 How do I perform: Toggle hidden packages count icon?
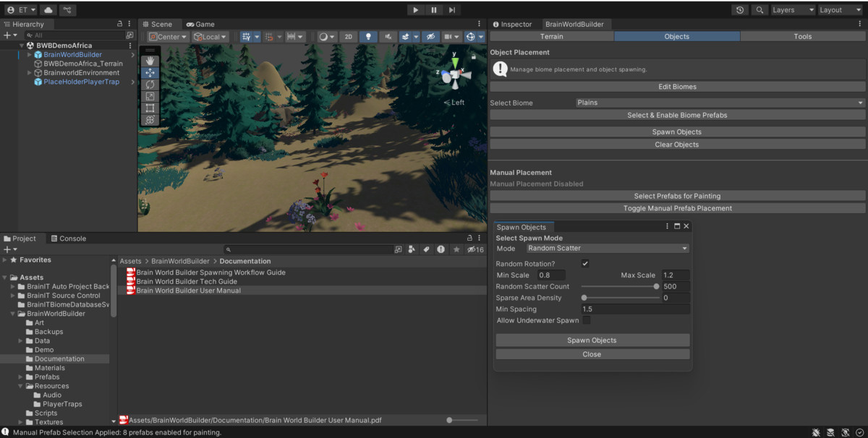tap(476, 249)
